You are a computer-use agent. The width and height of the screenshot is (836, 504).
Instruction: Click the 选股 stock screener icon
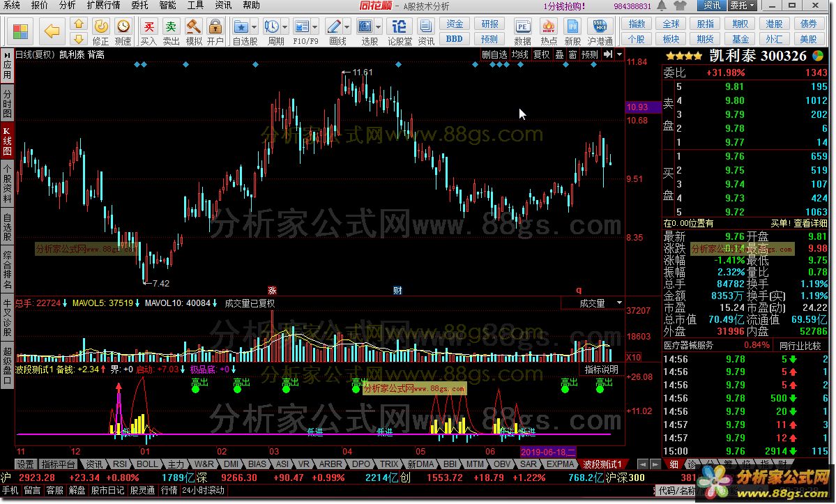[x=365, y=26]
